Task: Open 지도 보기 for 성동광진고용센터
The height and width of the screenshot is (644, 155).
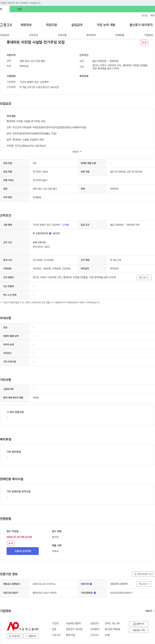Action: [144, 584]
